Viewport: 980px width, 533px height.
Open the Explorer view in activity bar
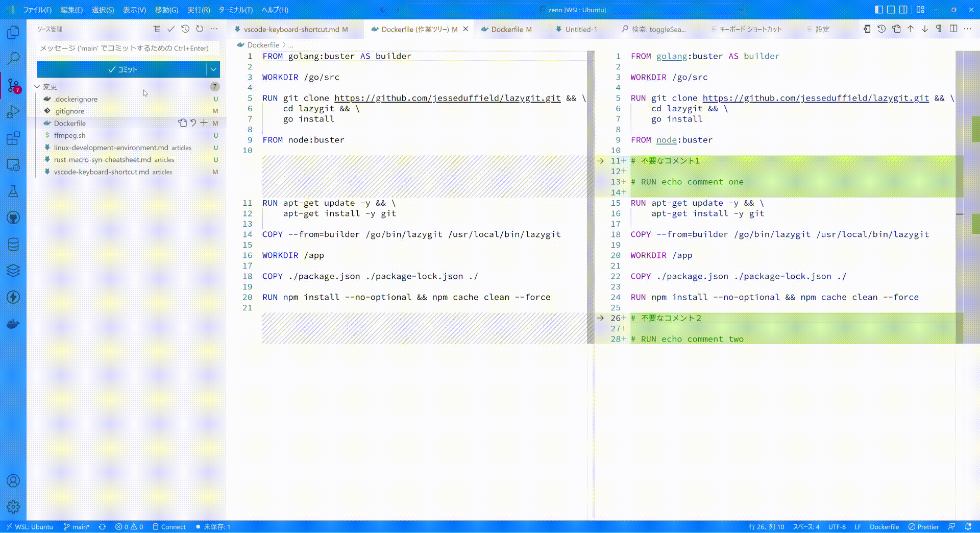[x=13, y=33]
